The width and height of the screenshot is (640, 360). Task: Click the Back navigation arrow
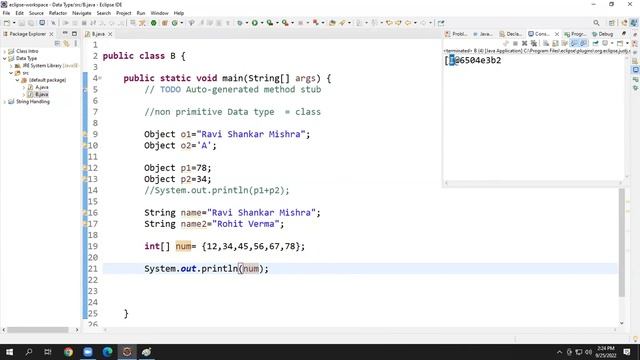click(408, 23)
